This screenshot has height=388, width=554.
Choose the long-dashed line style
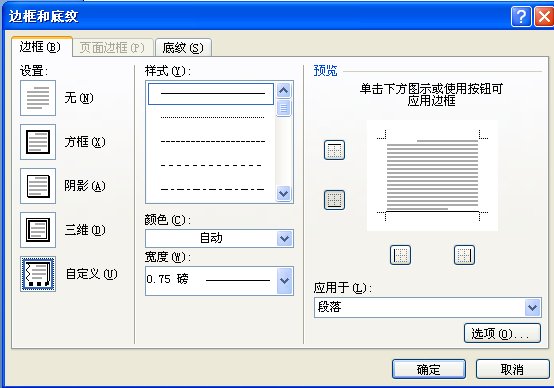211,165
